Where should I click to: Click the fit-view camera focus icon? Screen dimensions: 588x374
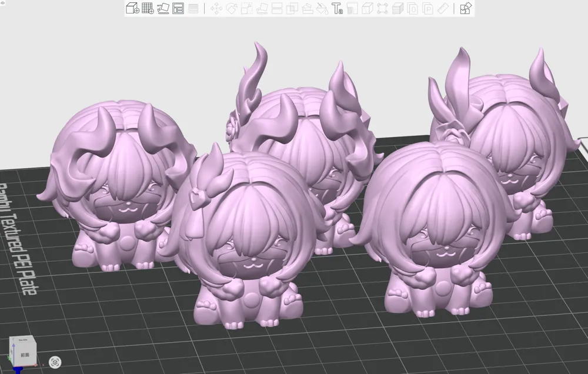click(55, 362)
